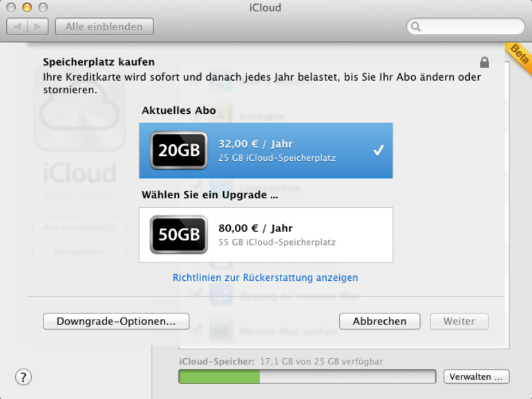The height and width of the screenshot is (399, 532).
Task: Click the back navigation arrow
Action: pyautogui.click(x=17, y=27)
